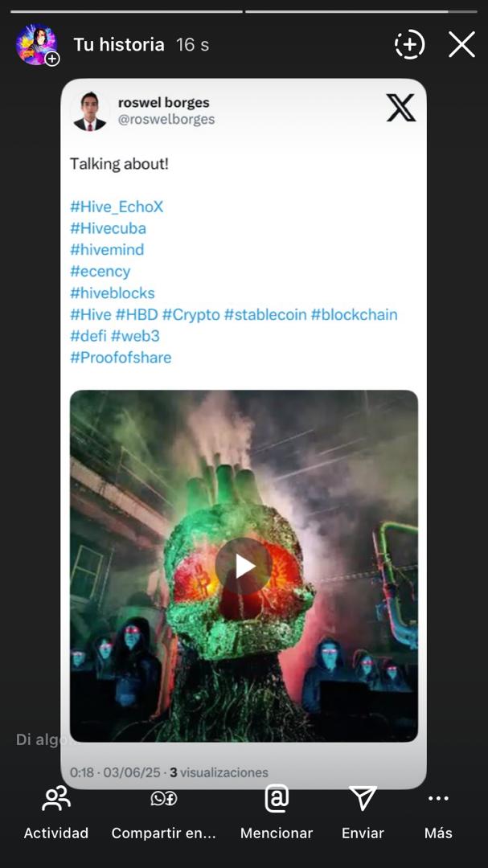488x868 pixels.
Task: Open the Actividad viewers icon
Action: coord(56,799)
